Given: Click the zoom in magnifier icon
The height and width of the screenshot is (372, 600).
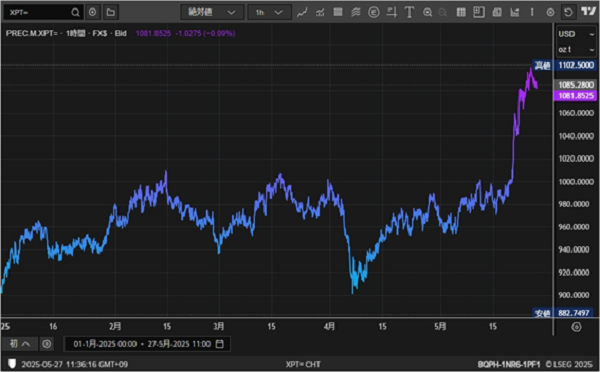Looking at the screenshot, I should click(427, 13).
